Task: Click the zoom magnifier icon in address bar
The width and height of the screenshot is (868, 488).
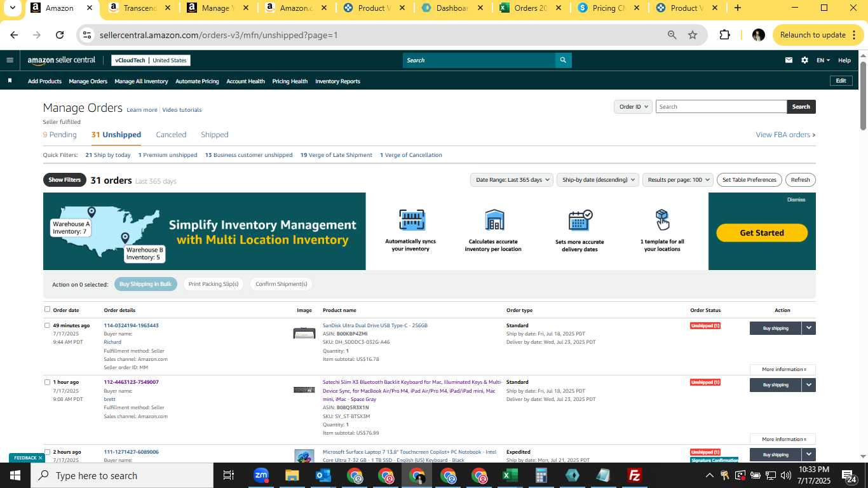Action: [672, 35]
